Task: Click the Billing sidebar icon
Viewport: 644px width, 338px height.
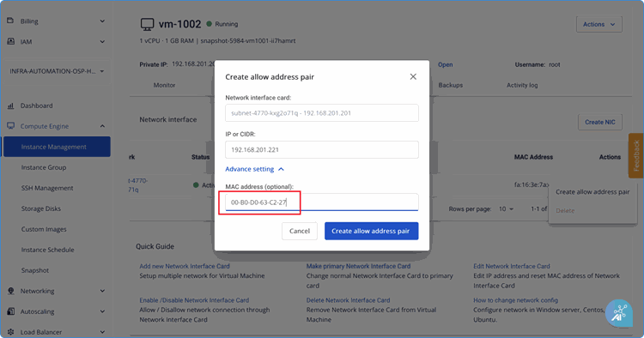Action: (10, 21)
